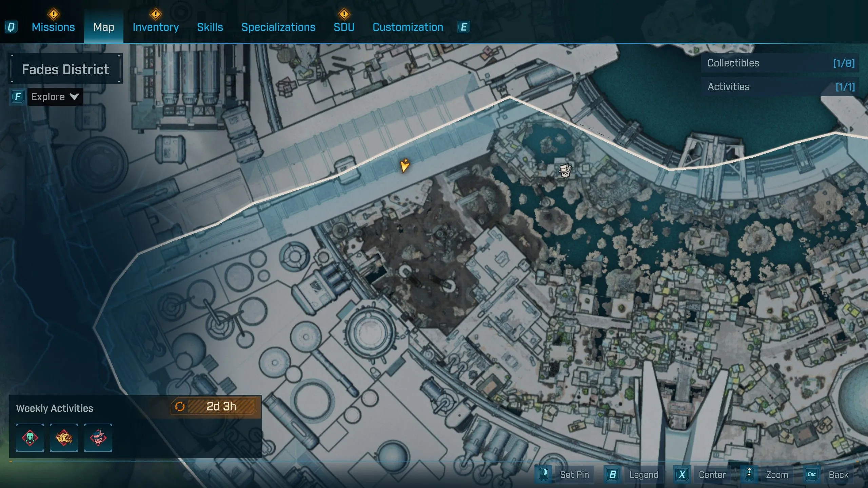
Task: Click the orange weekly reset refresh icon
Action: (180, 406)
